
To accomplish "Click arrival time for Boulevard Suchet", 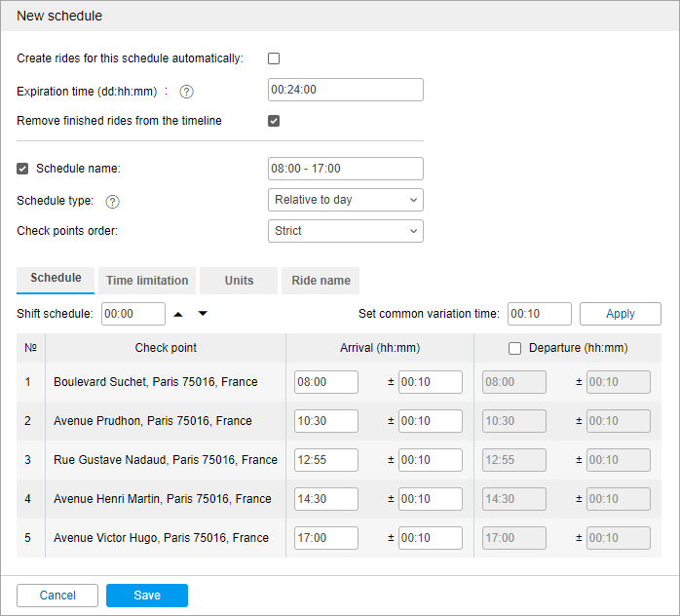I will [325, 382].
